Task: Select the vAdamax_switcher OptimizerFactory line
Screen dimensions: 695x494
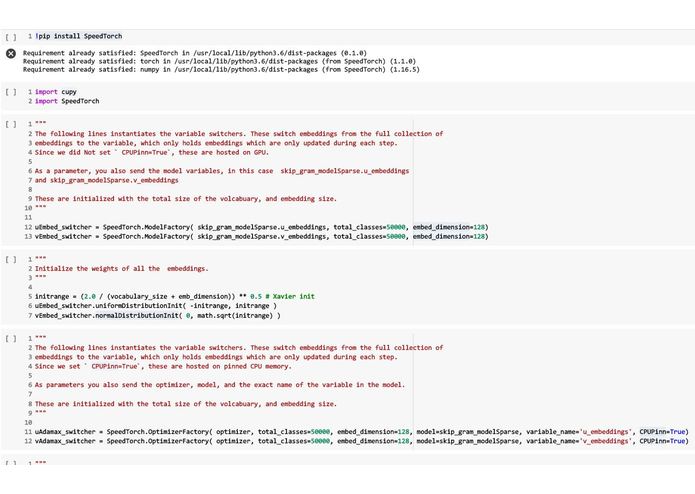Action: click(x=362, y=441)
